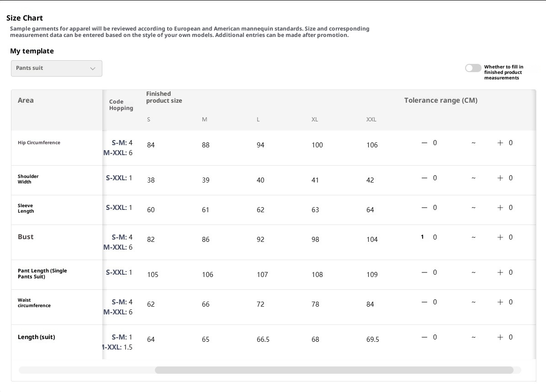Select the Bust size M value 86
This screenshot has width=546, height=392.
click(206, 240)
